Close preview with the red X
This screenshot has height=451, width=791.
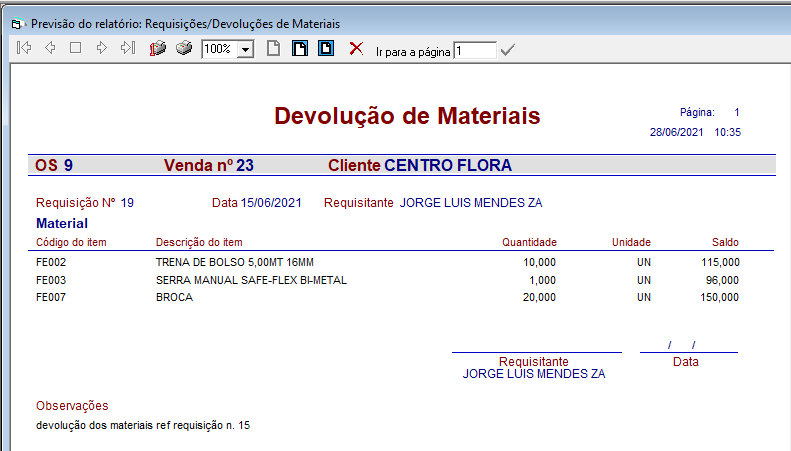click(x=356, y=48)
